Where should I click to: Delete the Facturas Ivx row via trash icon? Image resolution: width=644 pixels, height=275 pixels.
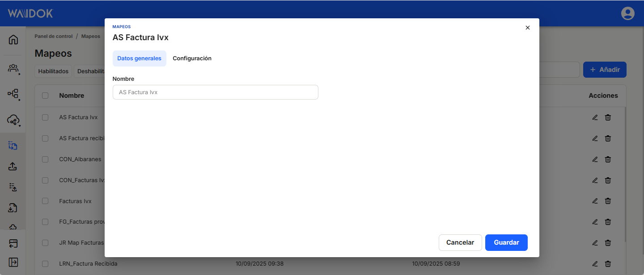pyautogui.click(x=608, y=201)
